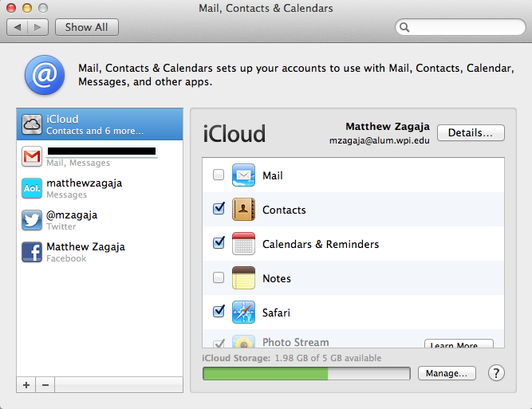Click the Facebook icon in accounts list

point(32,252)
